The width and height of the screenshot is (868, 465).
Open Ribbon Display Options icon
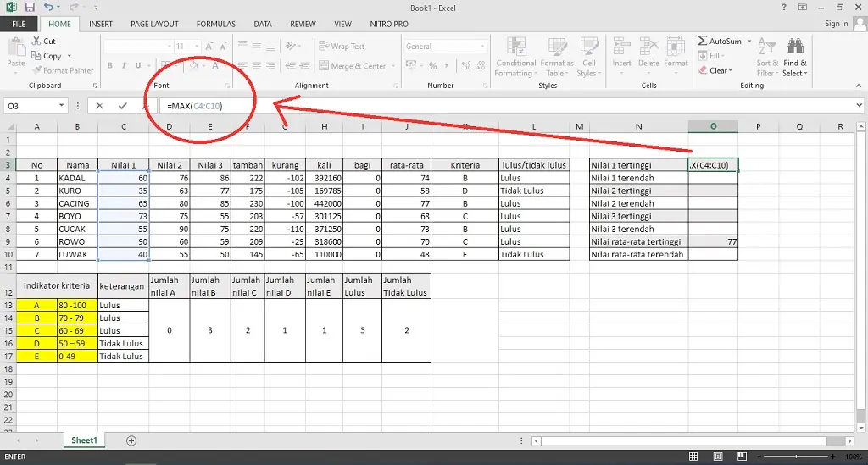802,7
